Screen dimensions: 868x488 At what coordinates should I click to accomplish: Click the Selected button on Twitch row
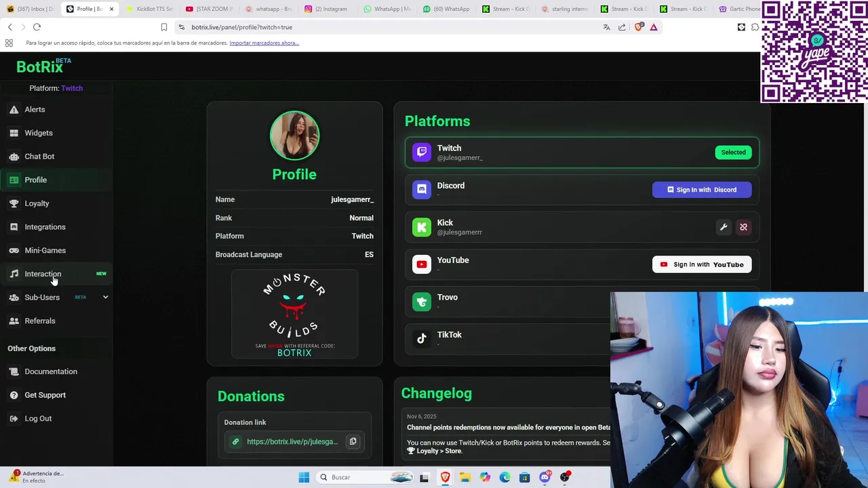coord(733,152)
